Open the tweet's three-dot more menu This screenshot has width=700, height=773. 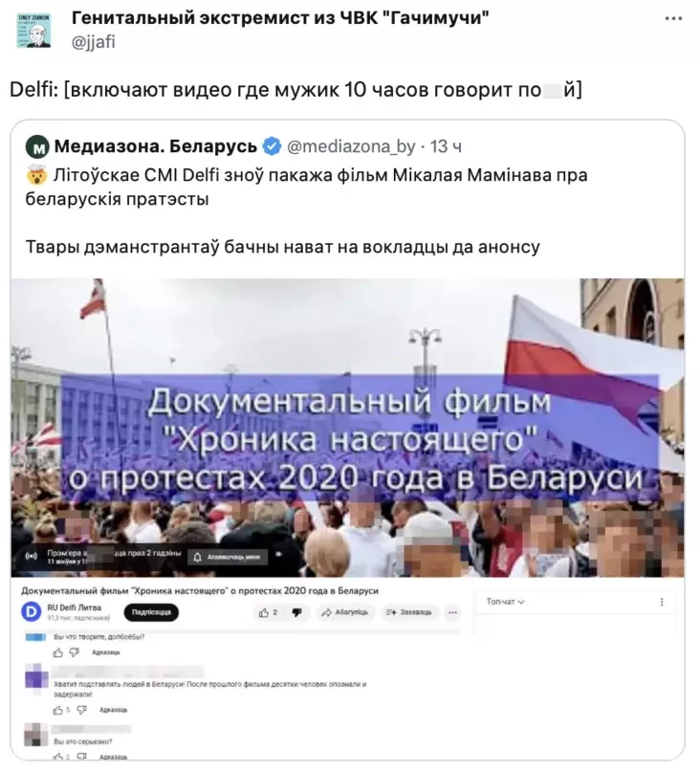click(x=673, y=19)
